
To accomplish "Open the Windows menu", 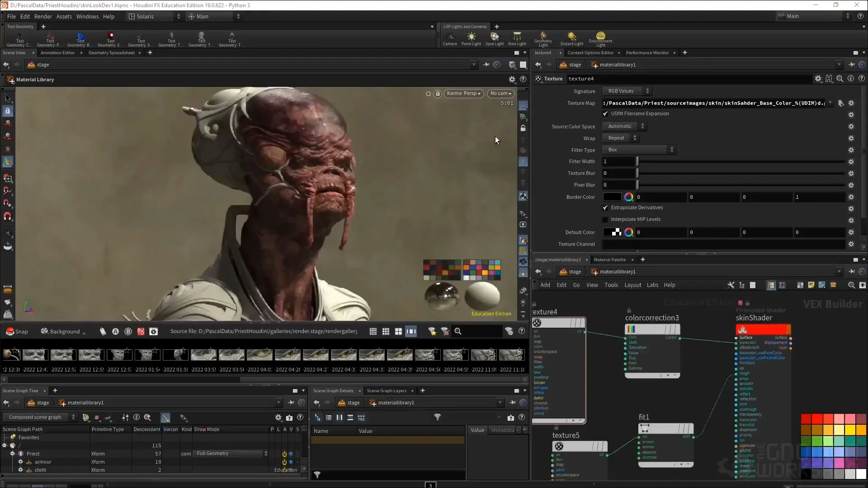I will click(x=87, y=16).
